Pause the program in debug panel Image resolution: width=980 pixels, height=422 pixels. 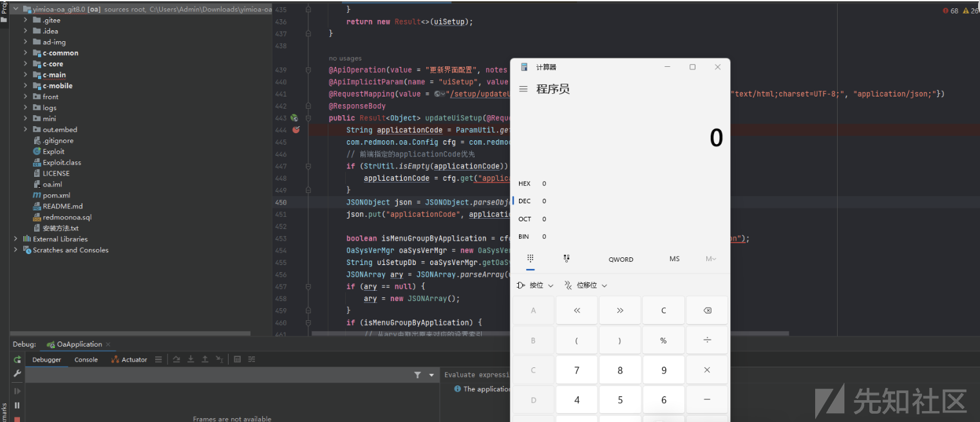pos(17,405)
